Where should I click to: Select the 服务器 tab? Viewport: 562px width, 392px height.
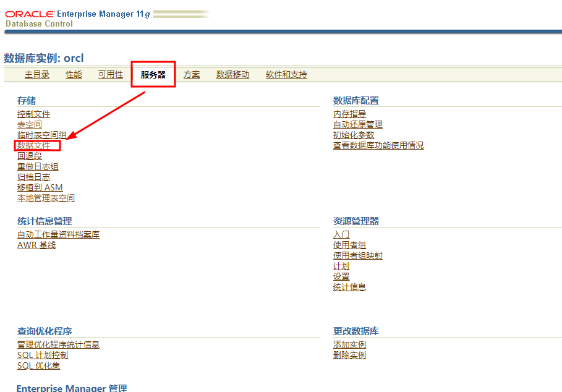coord(153,75)
